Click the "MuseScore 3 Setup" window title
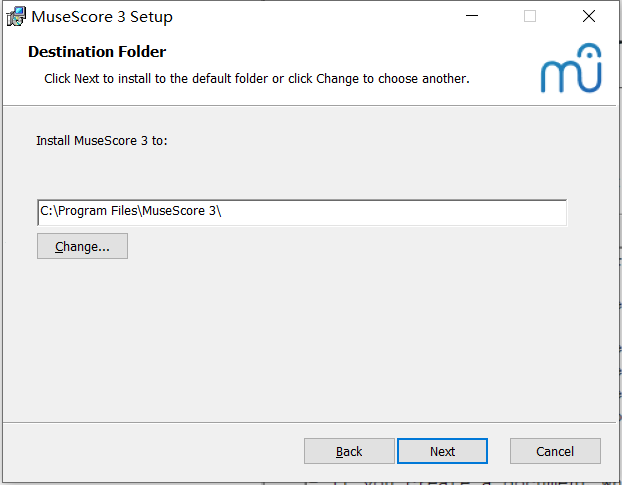This screenshot has width=622, height=485. pos(102,17)
